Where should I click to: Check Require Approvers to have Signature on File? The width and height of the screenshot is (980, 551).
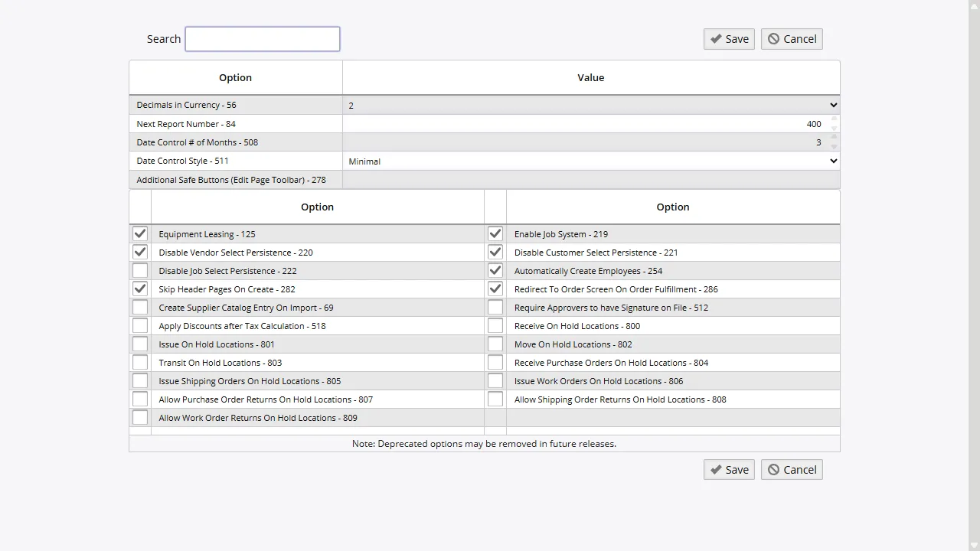(x=495, y=307)
